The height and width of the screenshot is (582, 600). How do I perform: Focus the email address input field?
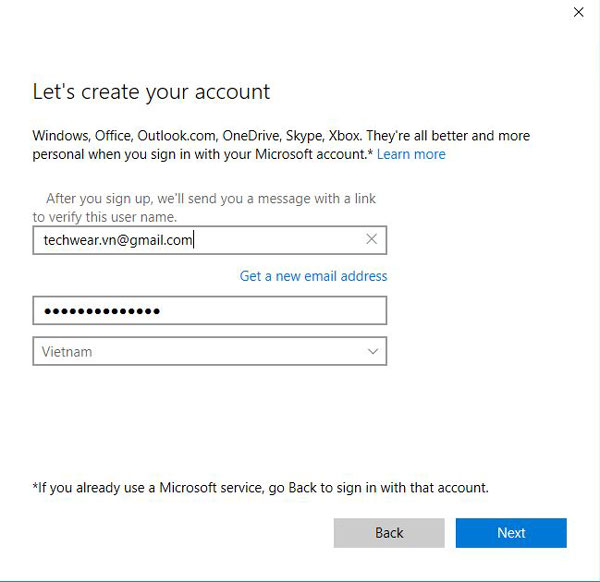(x=210, y=240)
